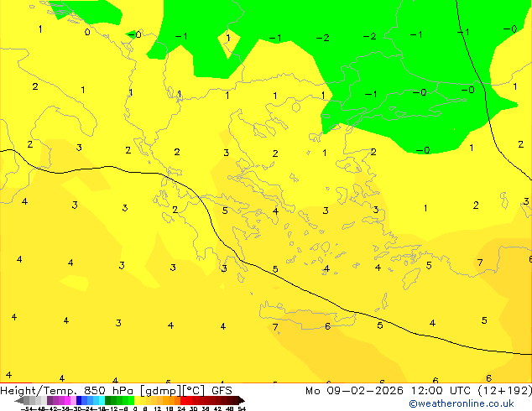The image size is (532, 411).
Task: Open the weatheronline.co.uk link
Action: click(462, 403)
